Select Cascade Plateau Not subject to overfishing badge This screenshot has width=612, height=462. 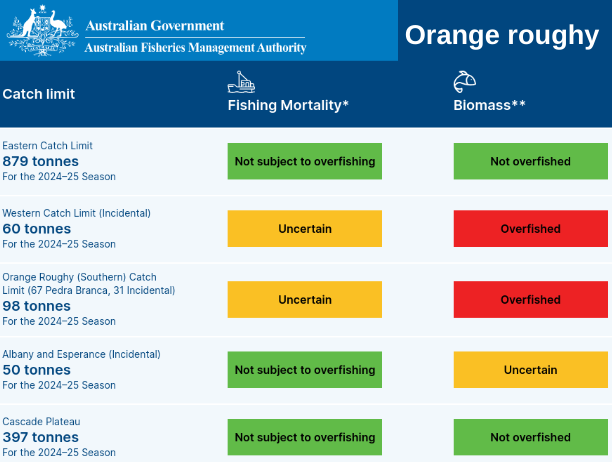pos(304,437)
